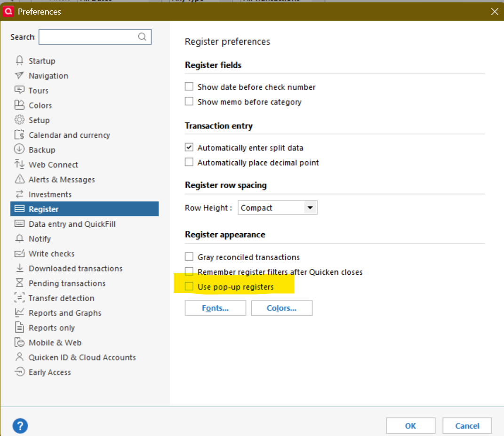Screen dimensions: 504x436
Task: Enable Automatically place decimal point
Action: pyautogui.click(x=189, y=162)
